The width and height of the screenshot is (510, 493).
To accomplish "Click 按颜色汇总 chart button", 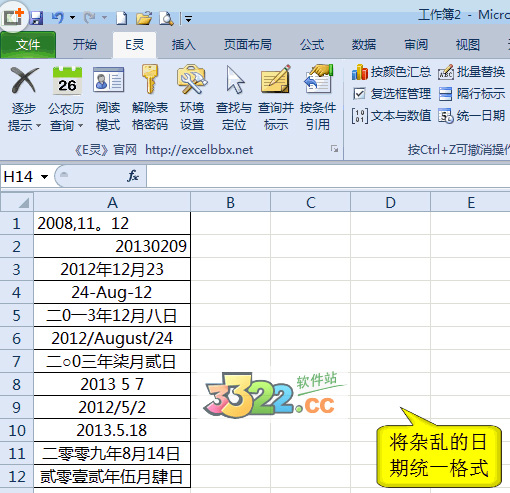I will click(x=391, y=72).
